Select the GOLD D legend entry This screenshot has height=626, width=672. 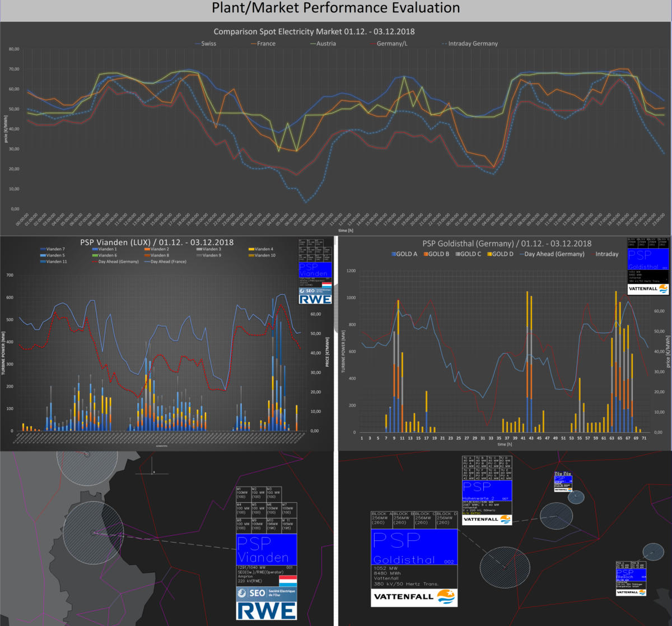click(x=500, y=254)
